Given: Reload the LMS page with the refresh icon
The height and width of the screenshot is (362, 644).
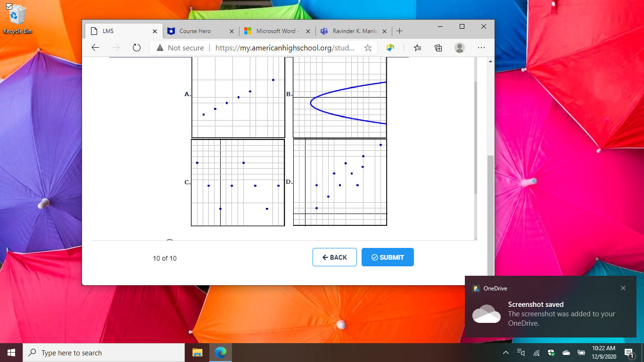Looking at the screenshot, I should point(137,47).
